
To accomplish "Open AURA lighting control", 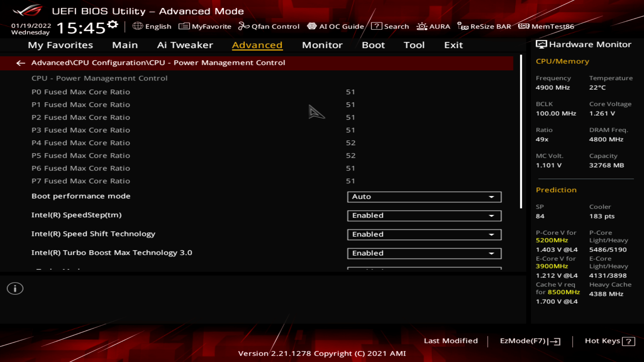I will pyautogui.click(x=433, y=26).
